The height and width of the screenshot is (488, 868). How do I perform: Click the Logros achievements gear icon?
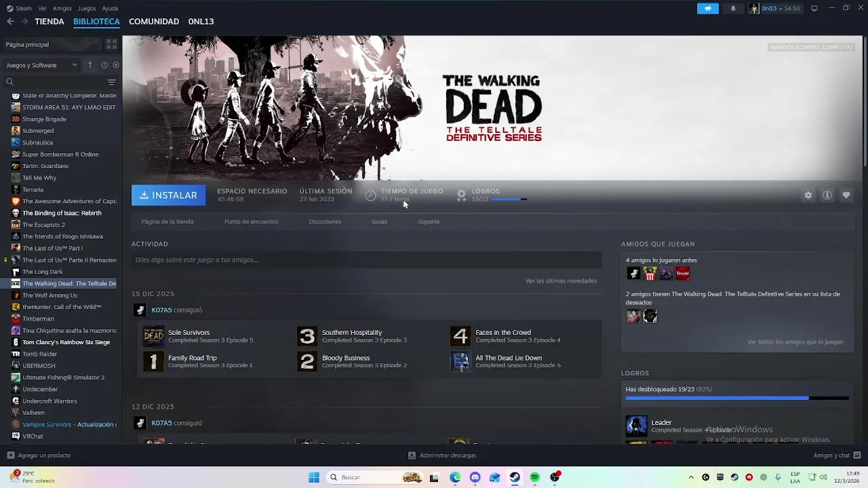[461, 195]
